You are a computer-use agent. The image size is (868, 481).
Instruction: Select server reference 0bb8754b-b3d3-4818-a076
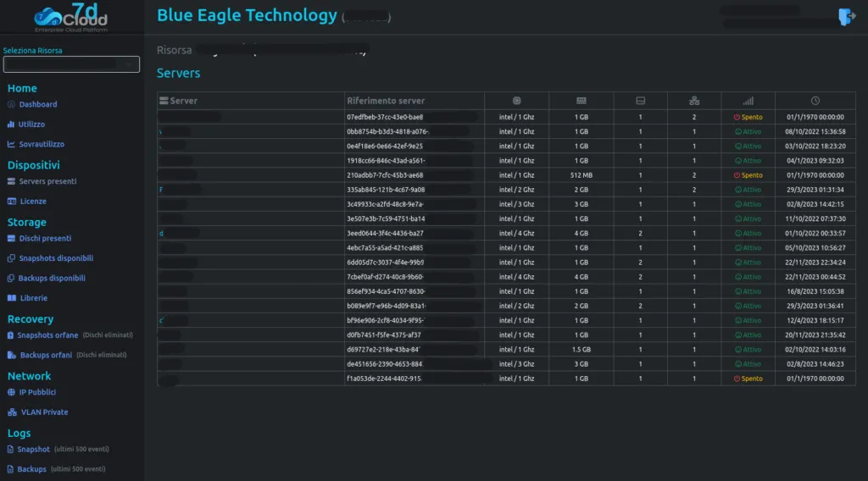tap(387, 131)
